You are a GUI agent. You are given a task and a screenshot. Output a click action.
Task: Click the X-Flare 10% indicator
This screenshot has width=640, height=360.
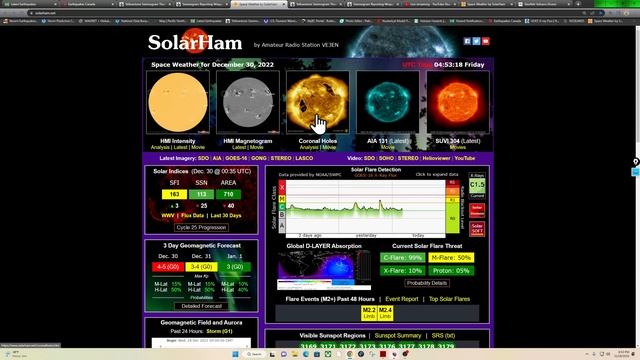pyautogui.click(x=402, y=271)
